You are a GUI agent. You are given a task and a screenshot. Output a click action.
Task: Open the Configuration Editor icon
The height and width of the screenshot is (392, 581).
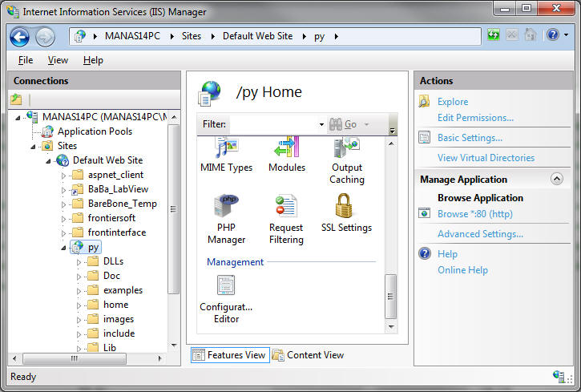click(x=226, y=285)
